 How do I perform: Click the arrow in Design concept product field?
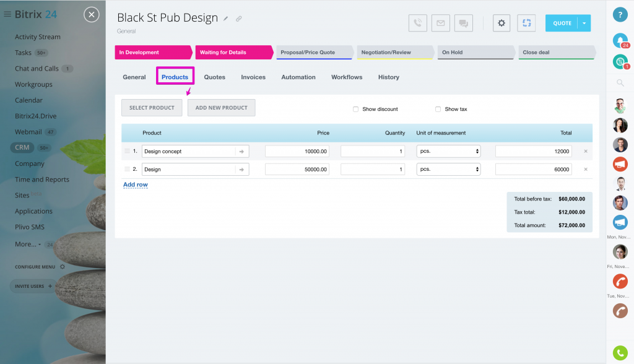242,151
